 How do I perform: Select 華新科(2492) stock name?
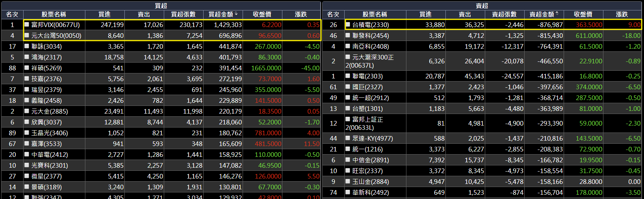tap(370, 192)
